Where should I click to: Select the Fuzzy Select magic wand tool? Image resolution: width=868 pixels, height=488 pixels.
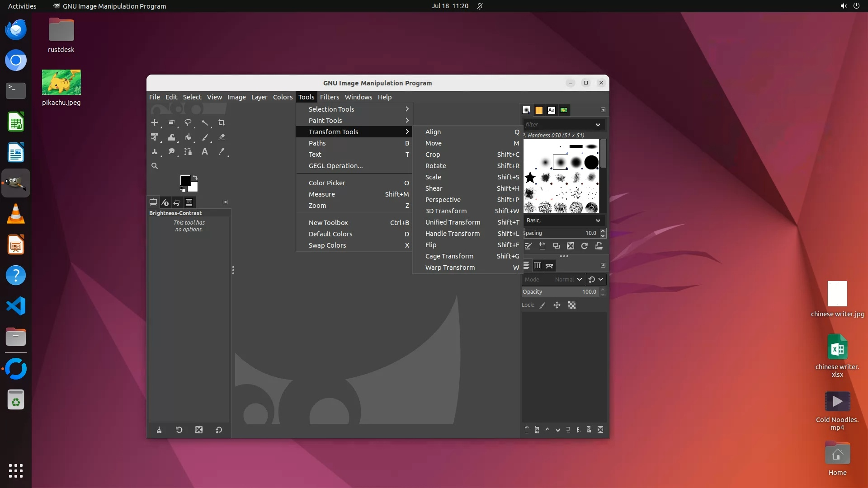(205, 122)
